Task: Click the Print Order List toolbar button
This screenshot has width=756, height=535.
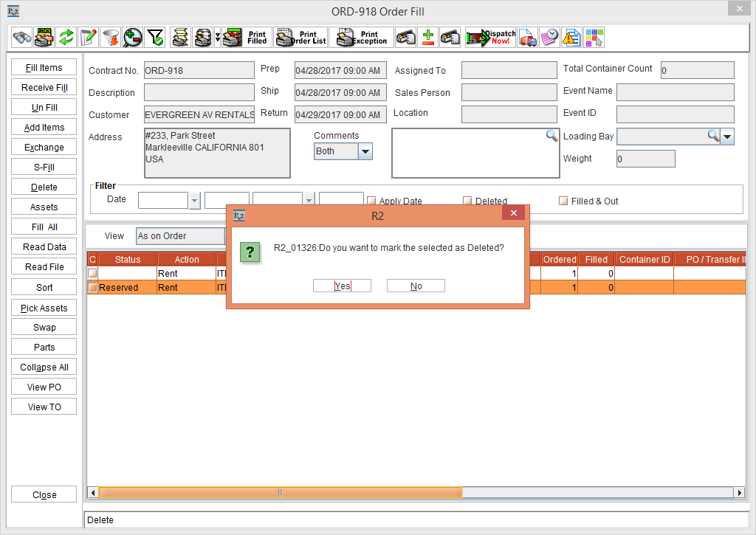Action: [300, 37]
